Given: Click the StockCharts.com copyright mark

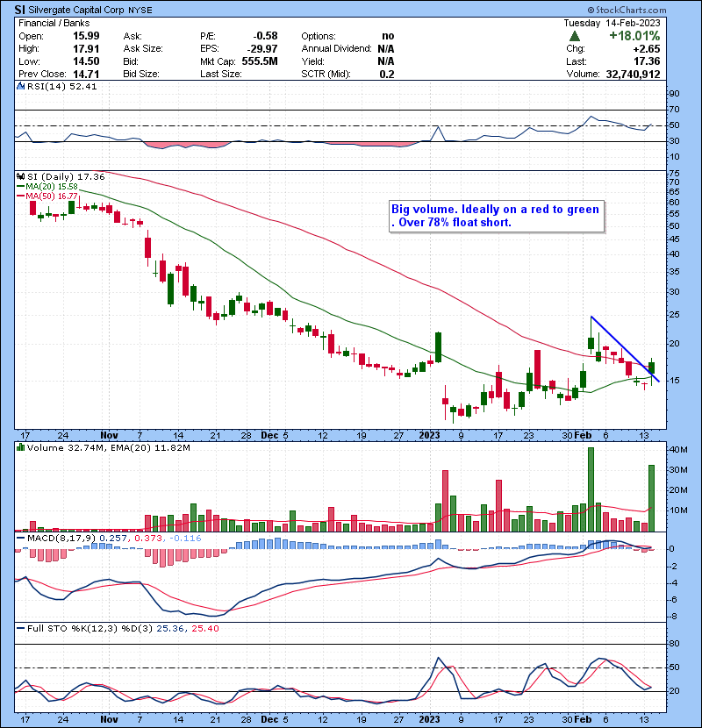Looking at the screenshot, I should click(x=627, y=10).
